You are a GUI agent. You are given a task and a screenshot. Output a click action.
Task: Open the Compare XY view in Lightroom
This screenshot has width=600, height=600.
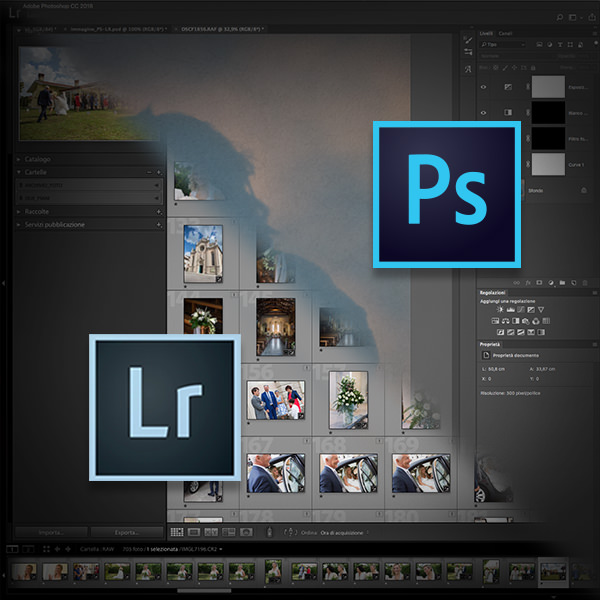pyautogui.click(x=211, y=532)
